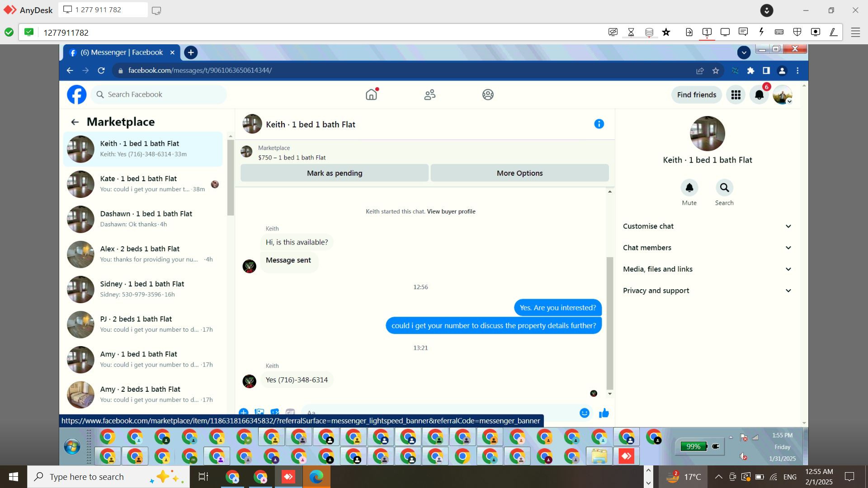Open the Facebook home icon
Viewport: 868px width, 488px height.
click(371, 94)
